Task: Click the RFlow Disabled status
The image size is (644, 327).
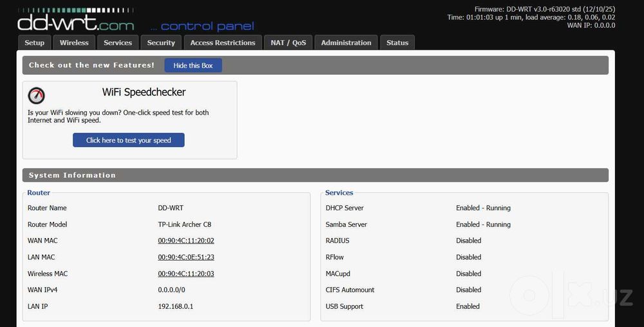Action: tap(469, 257)
